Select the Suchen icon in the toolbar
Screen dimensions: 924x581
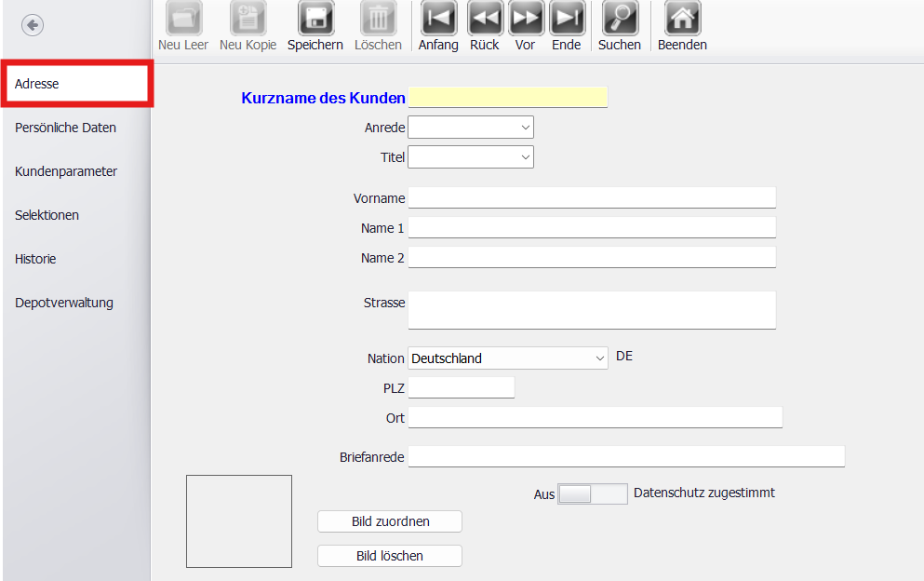coord(619,17)
